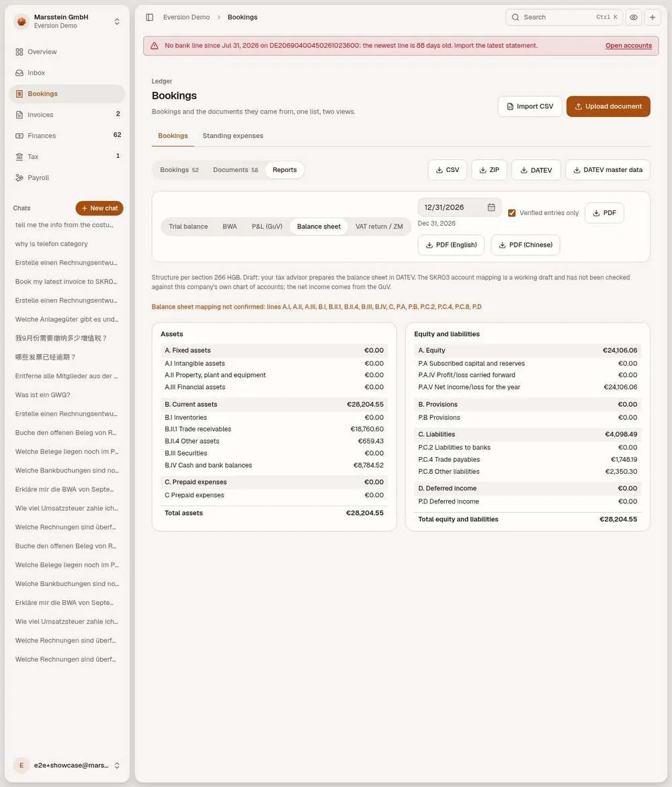Click P.C.8 Other liabilities row

(528, 471)
